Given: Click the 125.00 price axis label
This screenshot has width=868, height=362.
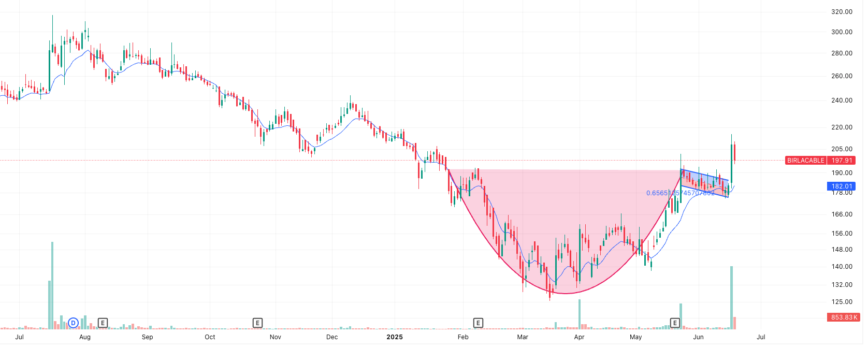Looking at the screenshot, I should [x=842, y=302].
